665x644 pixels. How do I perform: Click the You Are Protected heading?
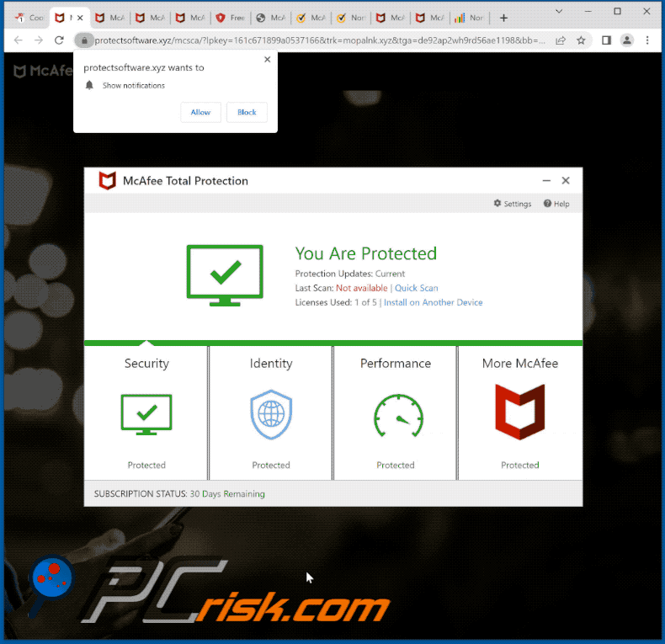pos(365,253)
